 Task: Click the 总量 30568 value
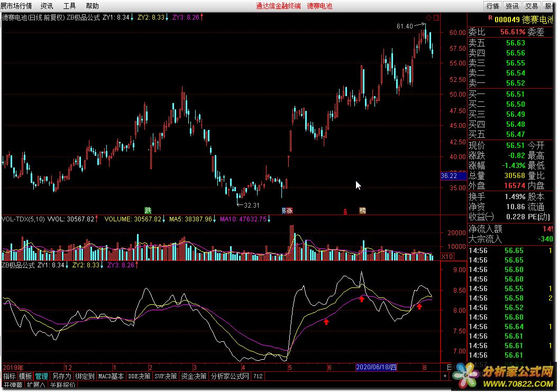[x=515, y=175]
